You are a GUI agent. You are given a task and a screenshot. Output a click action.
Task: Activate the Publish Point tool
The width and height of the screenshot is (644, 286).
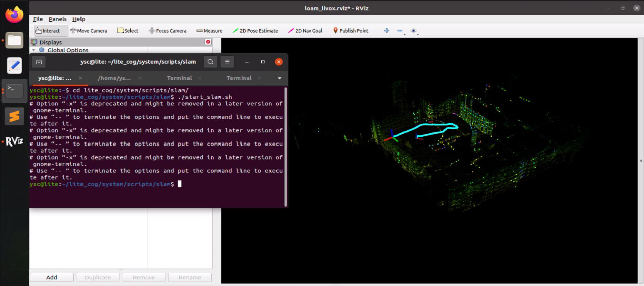point(351,31)
